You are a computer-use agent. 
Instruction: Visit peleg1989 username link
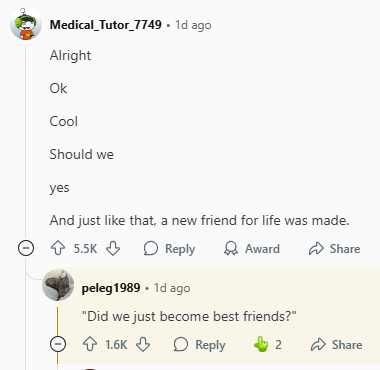(111, 288)
